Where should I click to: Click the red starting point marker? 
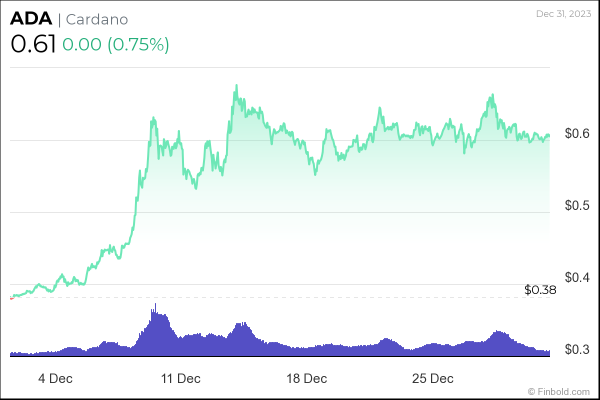(11, 297)
